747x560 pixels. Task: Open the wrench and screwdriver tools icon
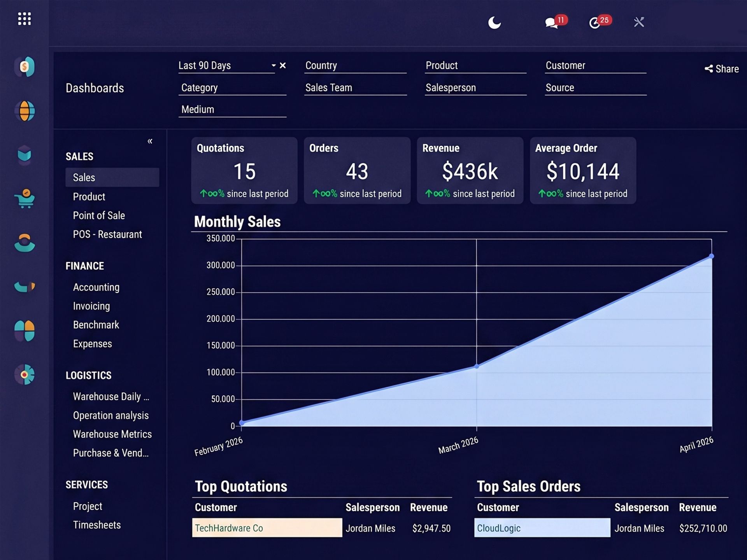[639, 22]
